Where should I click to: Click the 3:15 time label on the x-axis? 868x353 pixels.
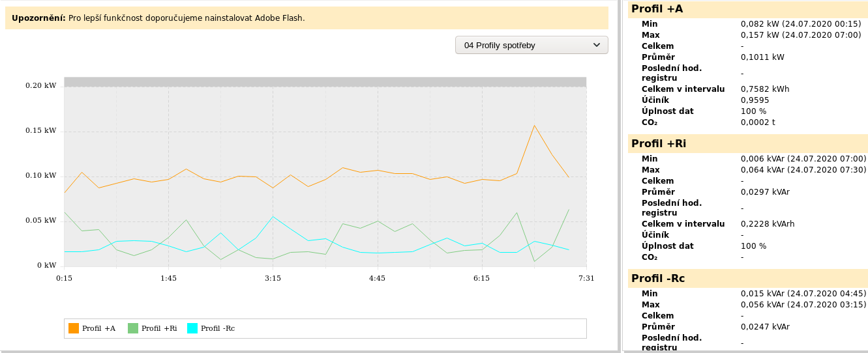(x=273, y=278)
